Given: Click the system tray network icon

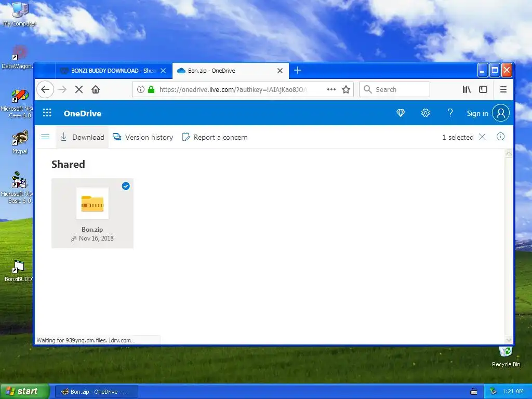Looking at the screenshot, I should tap(494, 391).
